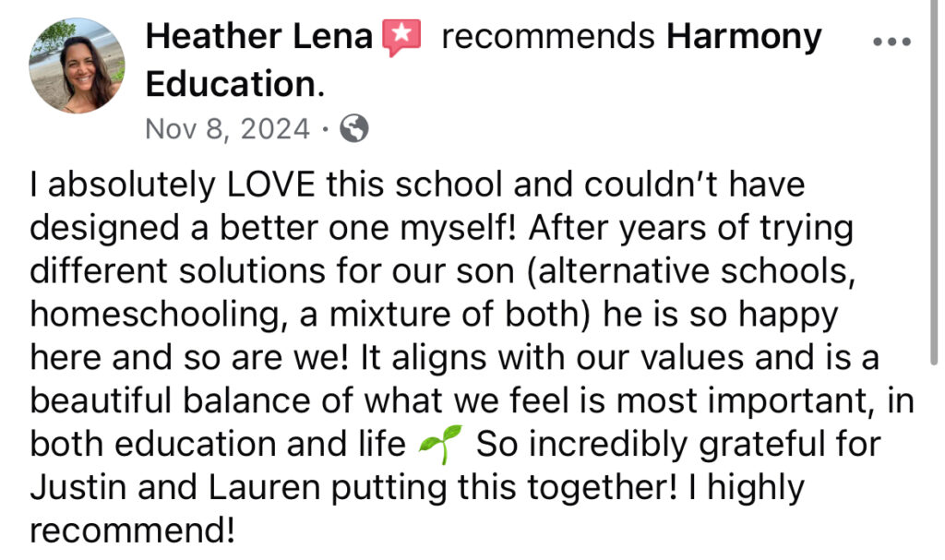Click the red recommendation star badge
The height and width of the screenshot is (560, 945).
click(x=401, y=39)
